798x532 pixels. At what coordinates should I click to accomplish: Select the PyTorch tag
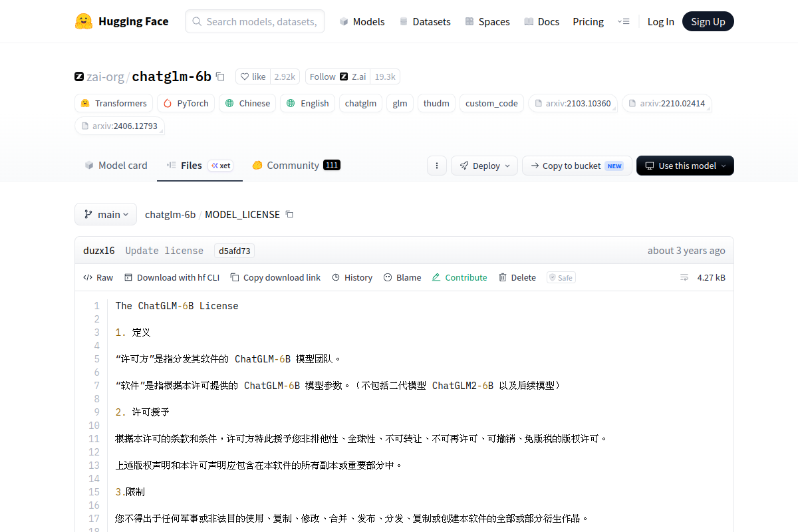[186, 103]
